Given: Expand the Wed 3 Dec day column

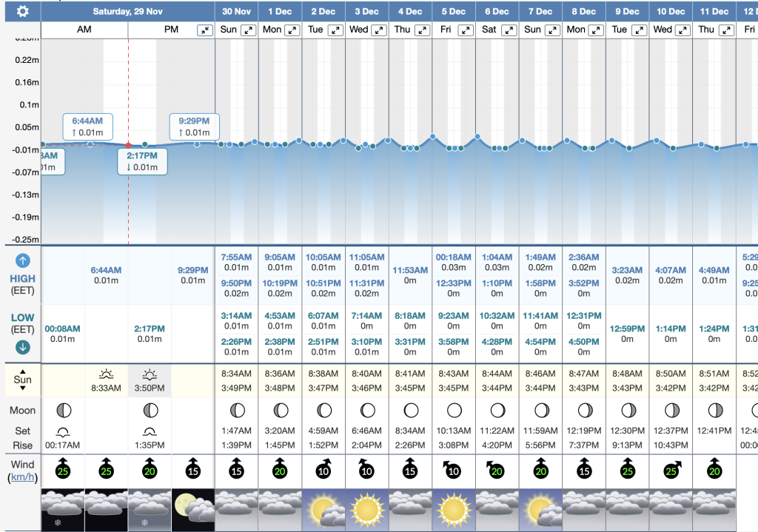Looking at the screenshot, I should (x=378, y=30).
